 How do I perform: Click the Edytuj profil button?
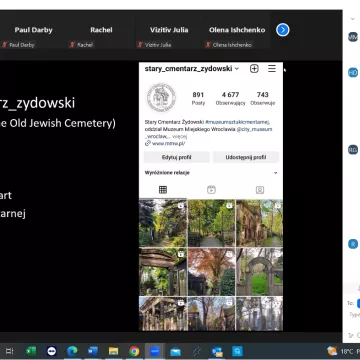[x=177, y=157]
